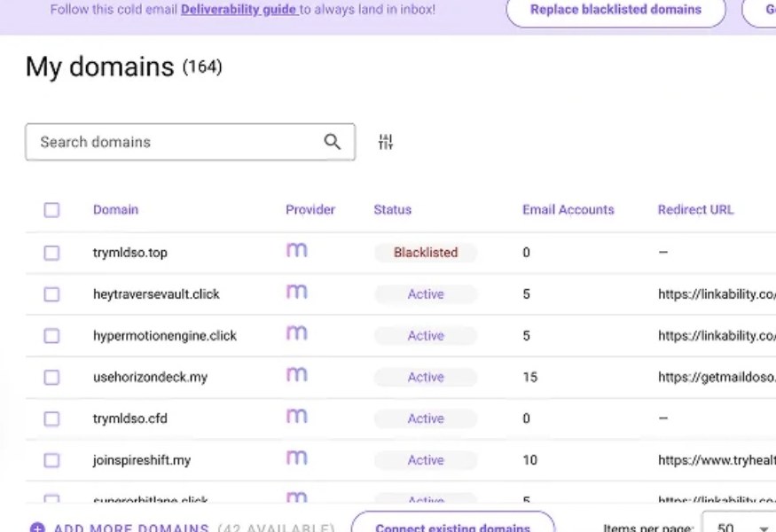
Task: Open the Deliverability guide link
Action: pos(239,10)
